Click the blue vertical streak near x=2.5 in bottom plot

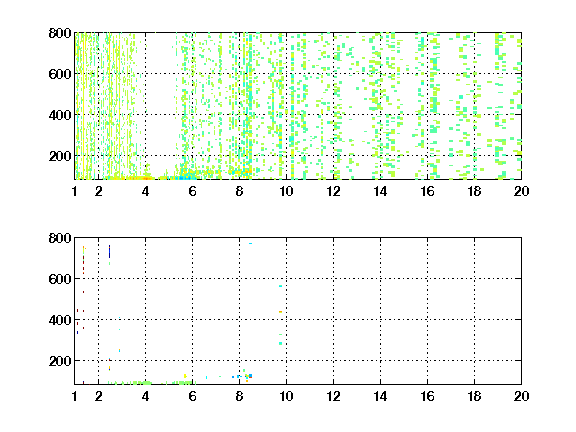(x=109, y=252)
